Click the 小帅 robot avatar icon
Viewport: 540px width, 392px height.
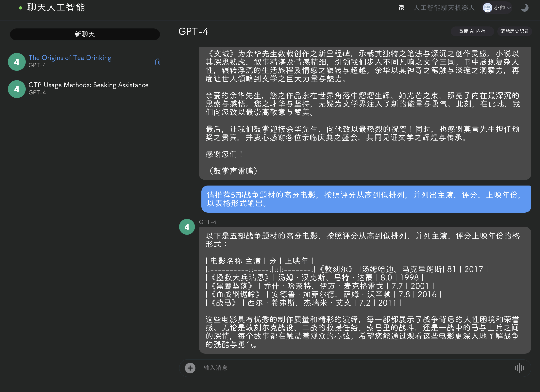[487, 8]
